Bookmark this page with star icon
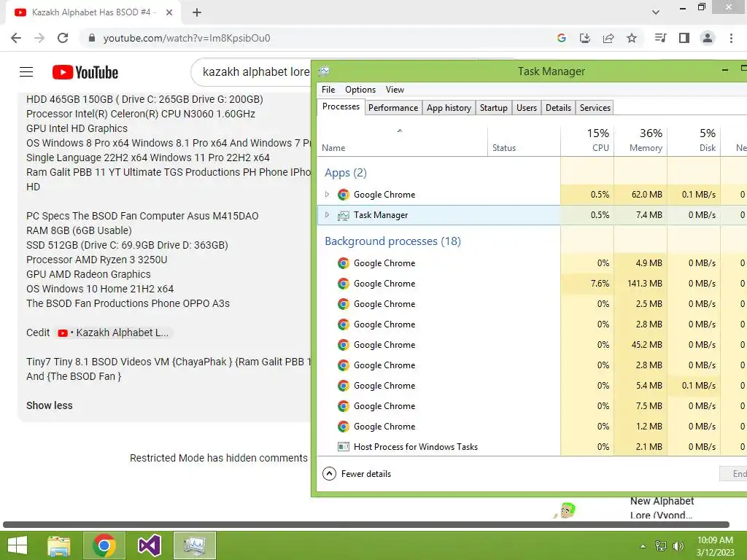 point(632,38)
